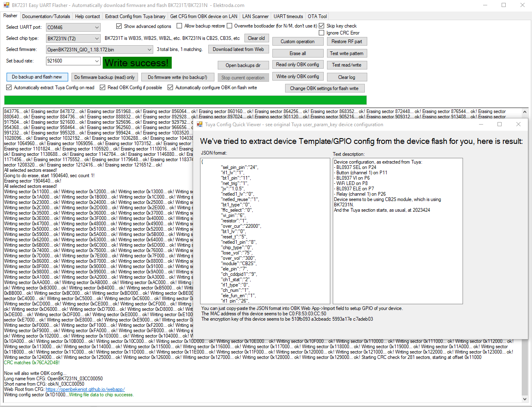532x407 pixels.
Task: Click Do firmware write (no backup!)
Action: tap(177, 77)
